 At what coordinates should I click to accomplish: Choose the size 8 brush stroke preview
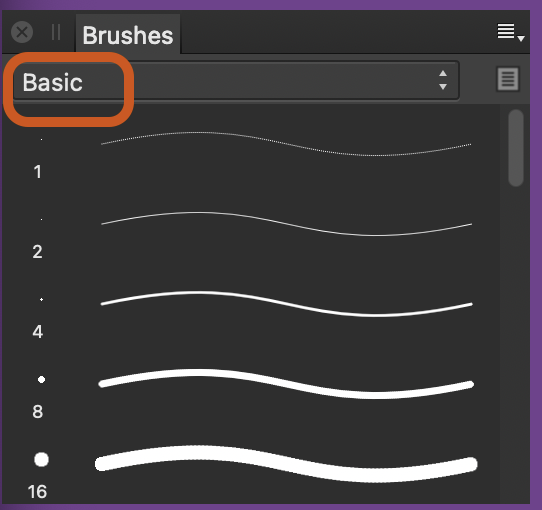pyautogui.click(x=286, y=384)
